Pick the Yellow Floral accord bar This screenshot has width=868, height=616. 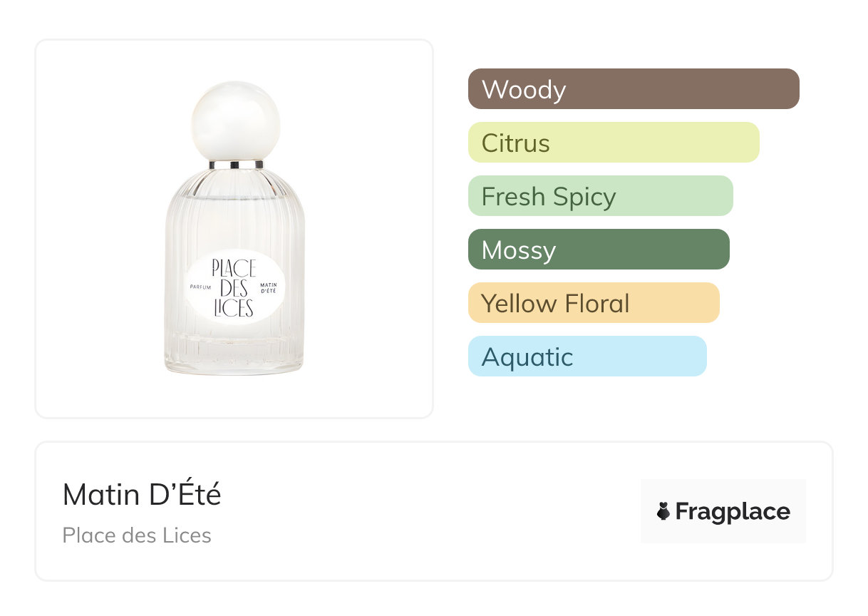(x=593, y=303)
